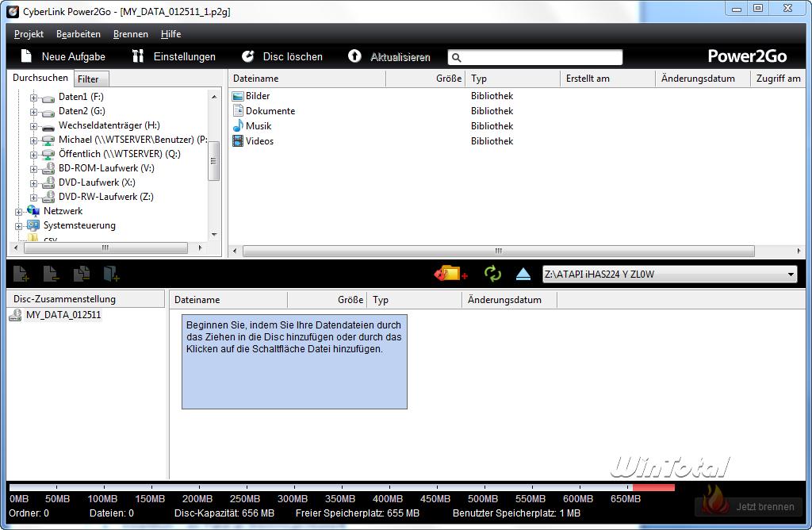
Task: Expand the Netzwerk tree node
Action: (x=19, y=212)
